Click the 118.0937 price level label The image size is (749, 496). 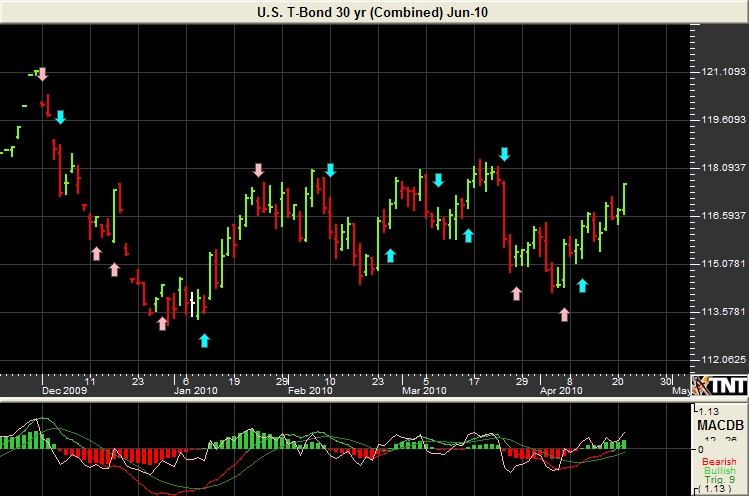pyautogui.click(x=723, y=168)
